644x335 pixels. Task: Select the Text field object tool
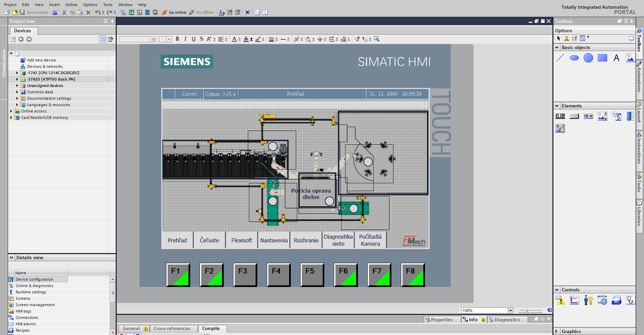click(x=616, y=58)
